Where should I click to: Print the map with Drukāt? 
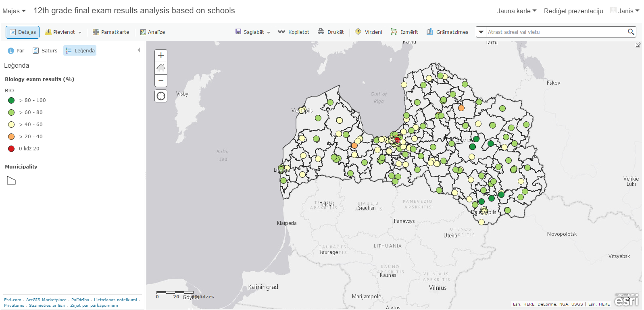click(331, 32)
